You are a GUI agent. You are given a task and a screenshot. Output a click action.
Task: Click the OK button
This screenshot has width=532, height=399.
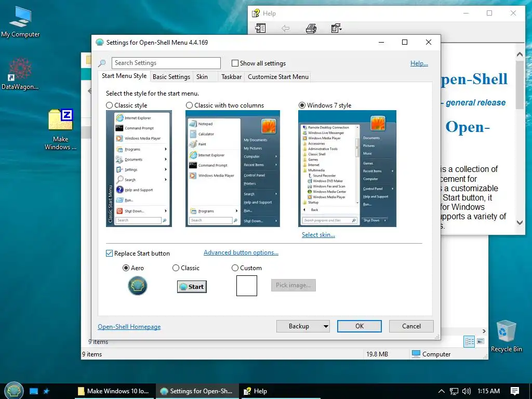(360, 326)
